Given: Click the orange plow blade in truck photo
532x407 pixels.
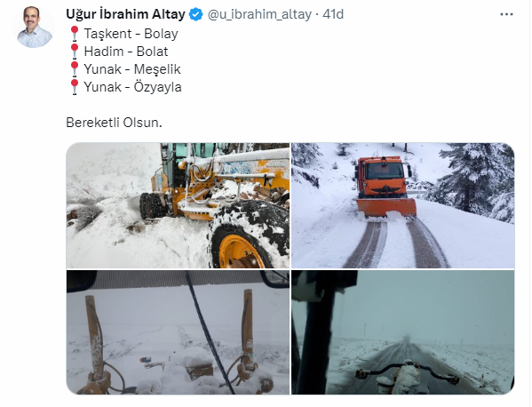Looking at the screenshot, I should coord(386,207).
